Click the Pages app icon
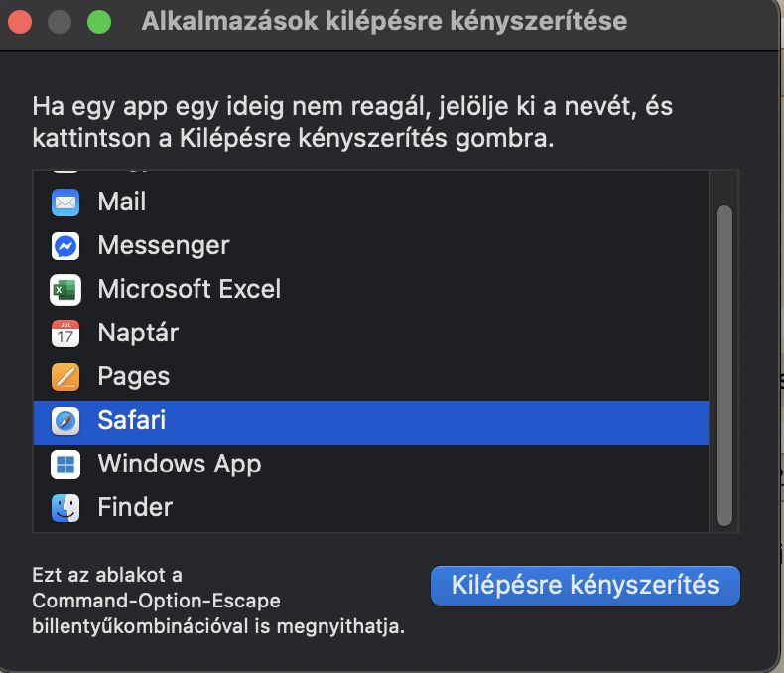The width and height of the screenshot is (784, 673). [65, 377]
